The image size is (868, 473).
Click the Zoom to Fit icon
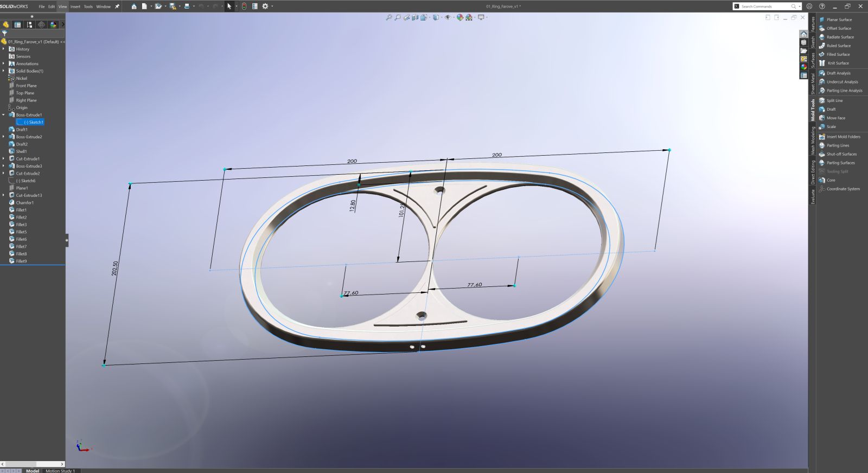pos(389,17)
